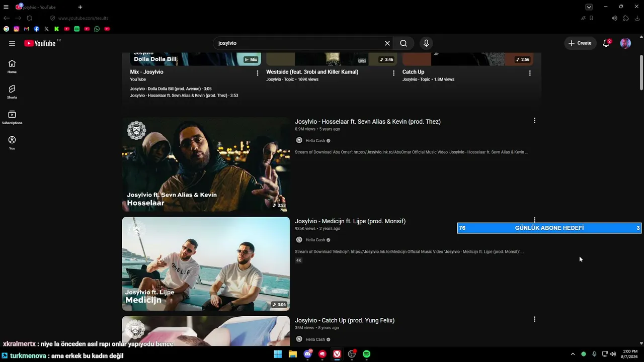Open the Mix - Josylvio title
Image resolution: width=644 pixels, height=362 pixels.
coord(146,72)
